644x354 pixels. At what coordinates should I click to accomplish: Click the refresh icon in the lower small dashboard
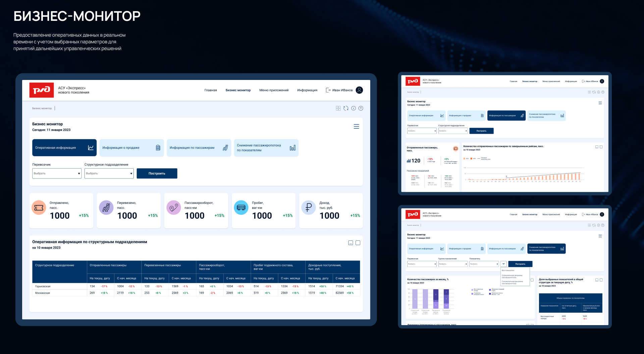594,225
